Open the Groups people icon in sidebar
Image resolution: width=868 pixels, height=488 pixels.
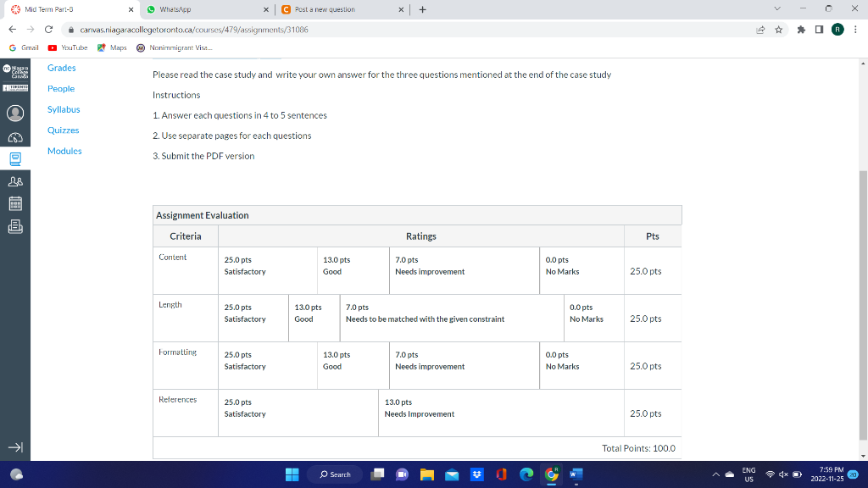tap(14, 180)
